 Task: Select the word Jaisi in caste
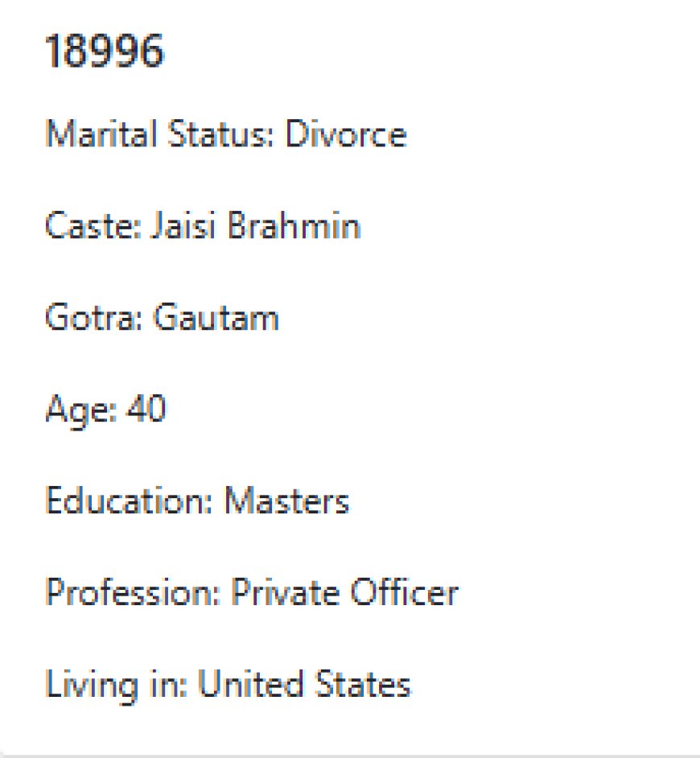(183, 226)
